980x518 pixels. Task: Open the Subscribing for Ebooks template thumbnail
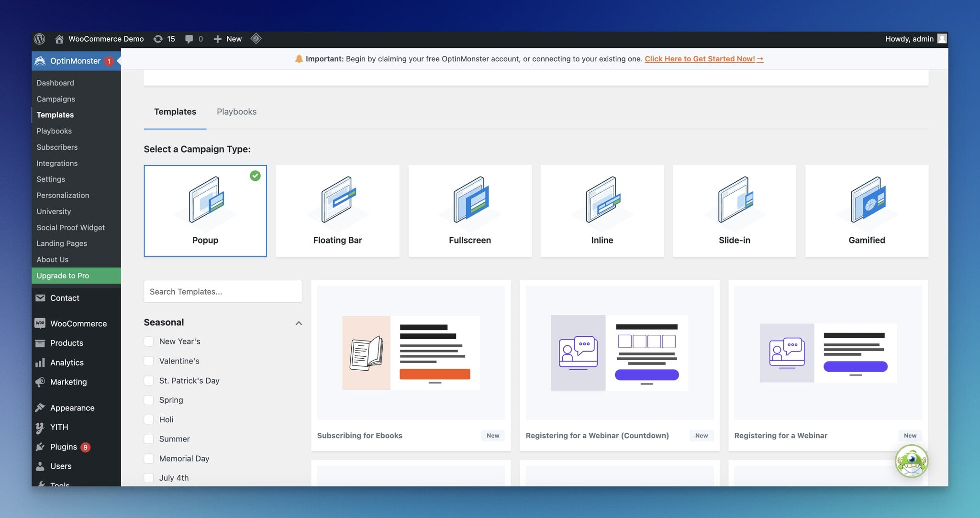click(411, 353)
